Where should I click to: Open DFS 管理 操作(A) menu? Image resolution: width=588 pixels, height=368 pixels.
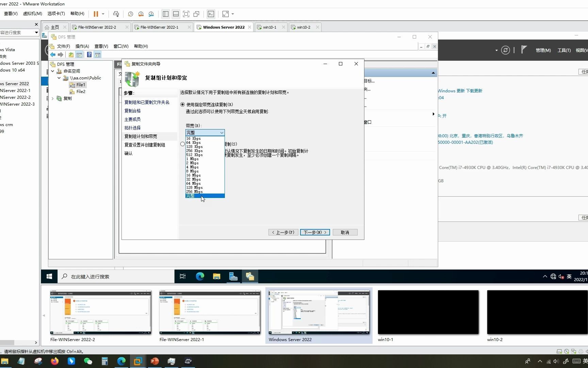(x=82, y=46)
